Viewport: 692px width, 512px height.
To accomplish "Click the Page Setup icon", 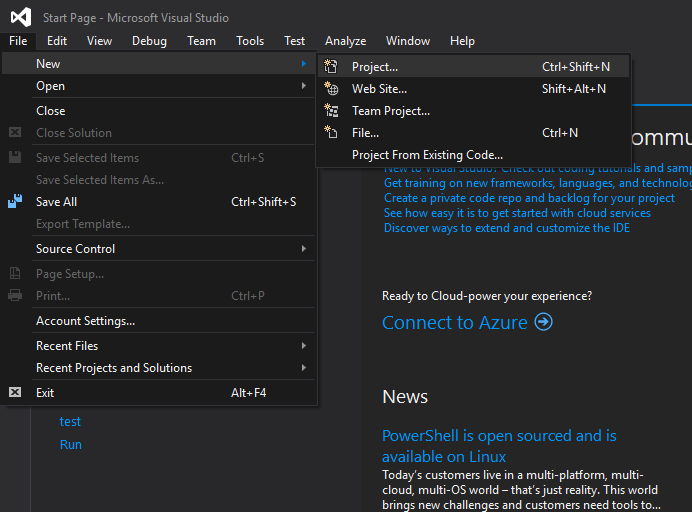I will click(15, 273).
